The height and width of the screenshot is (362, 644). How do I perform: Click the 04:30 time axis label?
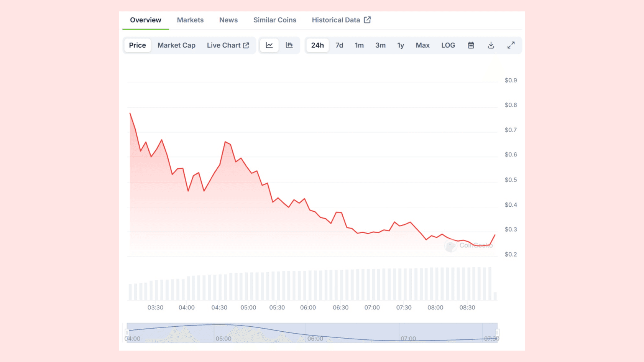219,308
